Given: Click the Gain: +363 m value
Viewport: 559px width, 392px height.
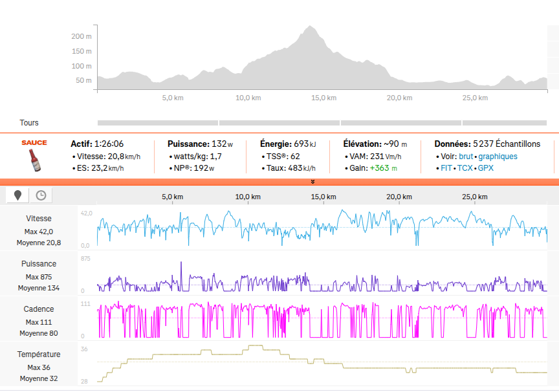Looking at the screenshot, I should point(373,168).
